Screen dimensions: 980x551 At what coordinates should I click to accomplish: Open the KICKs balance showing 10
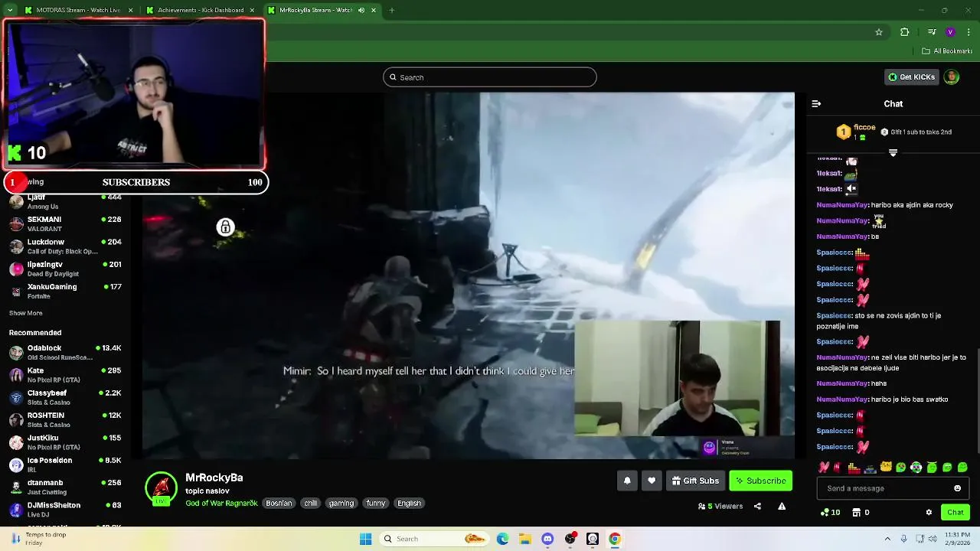coord(830,512)
